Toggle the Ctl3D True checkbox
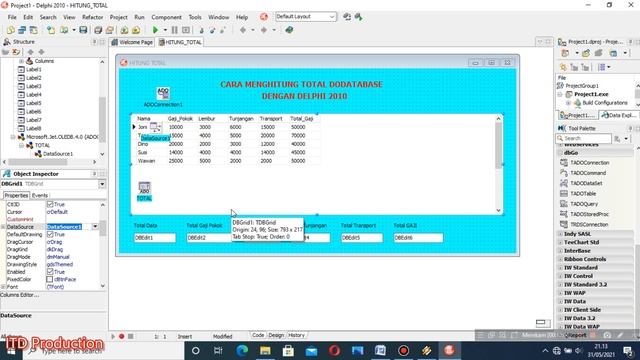 (50, 204)
